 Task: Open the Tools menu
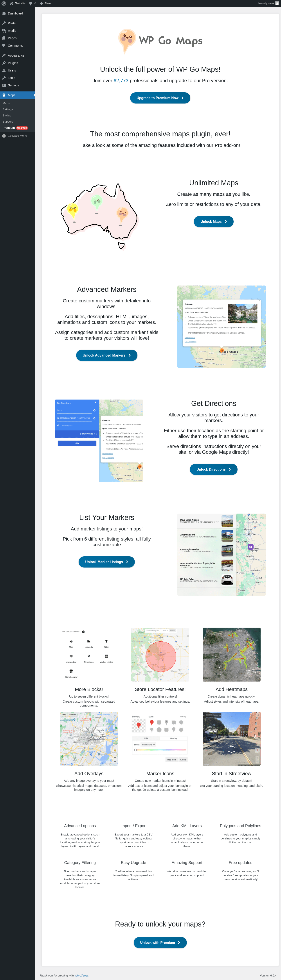click(x=18, y=78)
